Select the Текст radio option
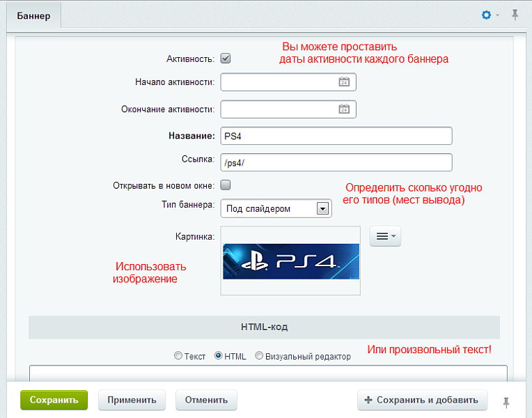This screenshot has height=418, width=532. coord(179,356)
